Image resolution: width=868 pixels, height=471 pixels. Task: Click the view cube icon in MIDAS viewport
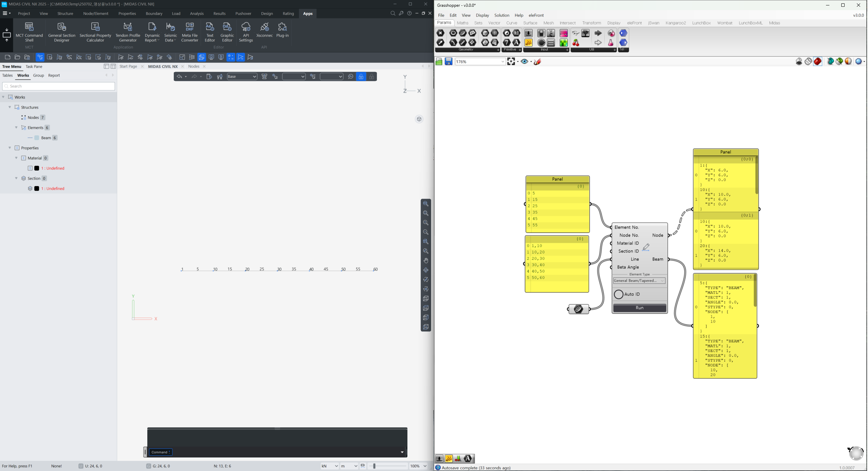point(419,119)
